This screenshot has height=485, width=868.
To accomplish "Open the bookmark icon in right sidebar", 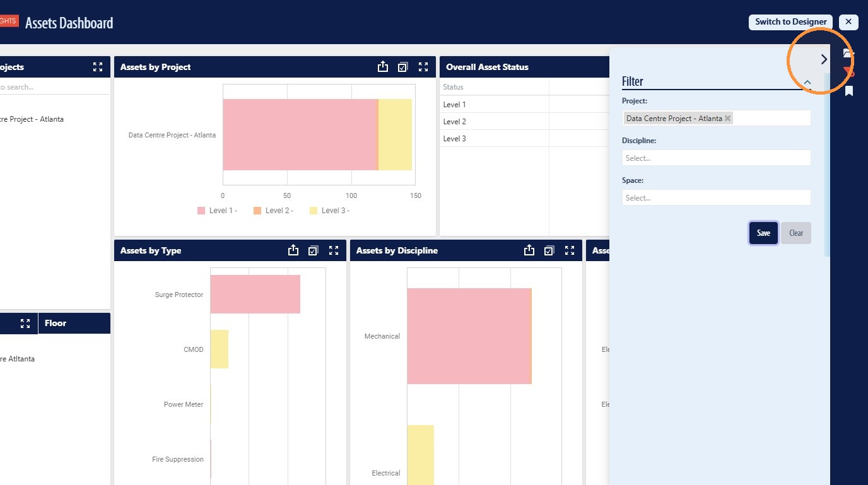I will [x=849, y=91].
